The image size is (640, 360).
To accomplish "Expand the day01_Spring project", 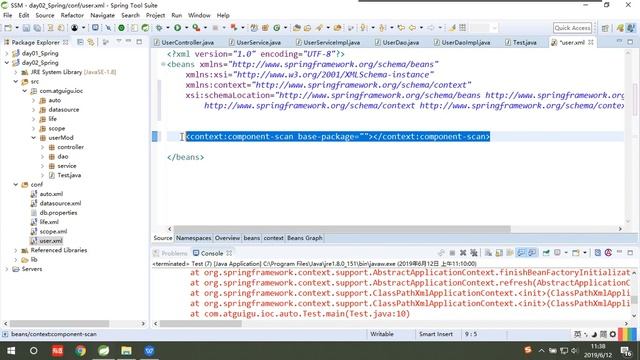I will click(x=7, y=53).
